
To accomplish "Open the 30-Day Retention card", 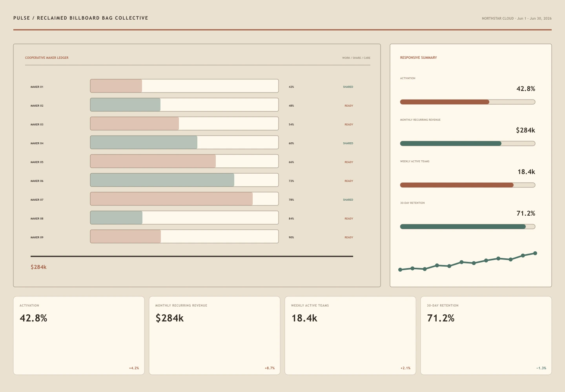I will (x=486, y=336).
